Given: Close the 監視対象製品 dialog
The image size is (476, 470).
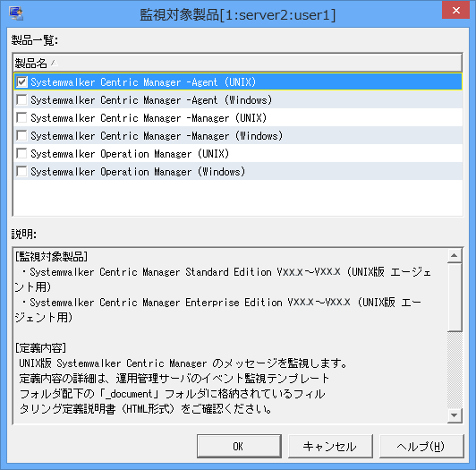Looking at the screenshot, I should (x=456, y=11).
